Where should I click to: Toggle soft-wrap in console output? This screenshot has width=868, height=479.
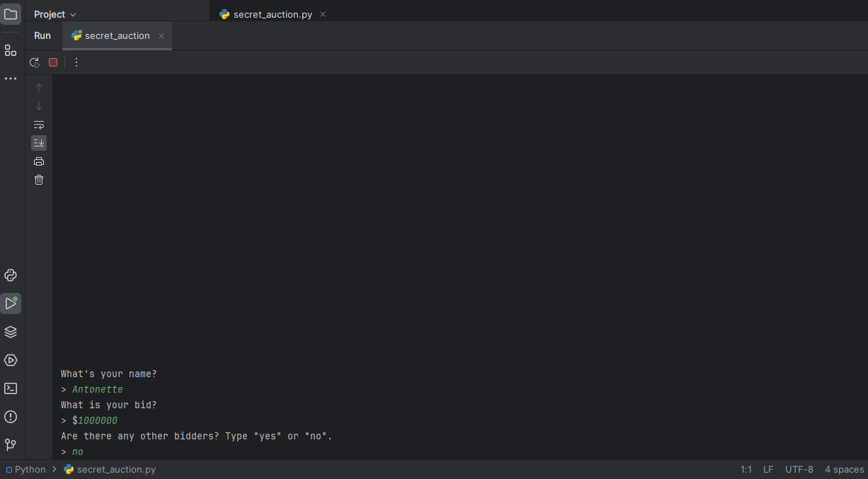(39, 125)
